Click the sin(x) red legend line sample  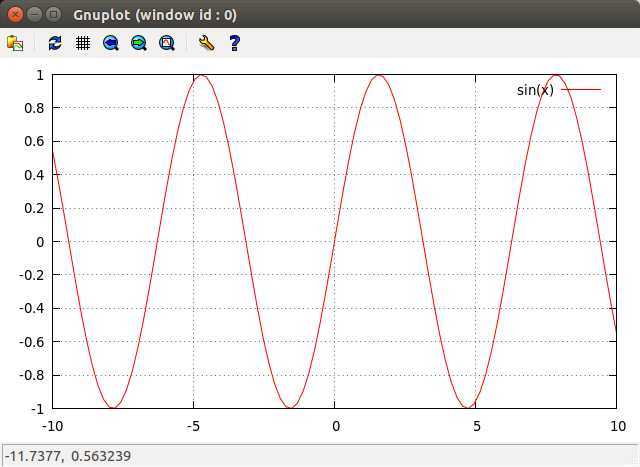[581, 90]
